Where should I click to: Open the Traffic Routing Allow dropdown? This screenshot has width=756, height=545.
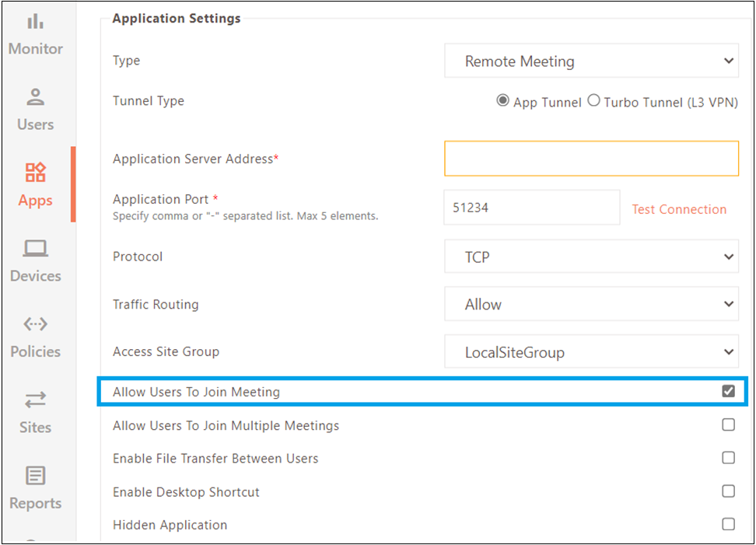point(591,304)
